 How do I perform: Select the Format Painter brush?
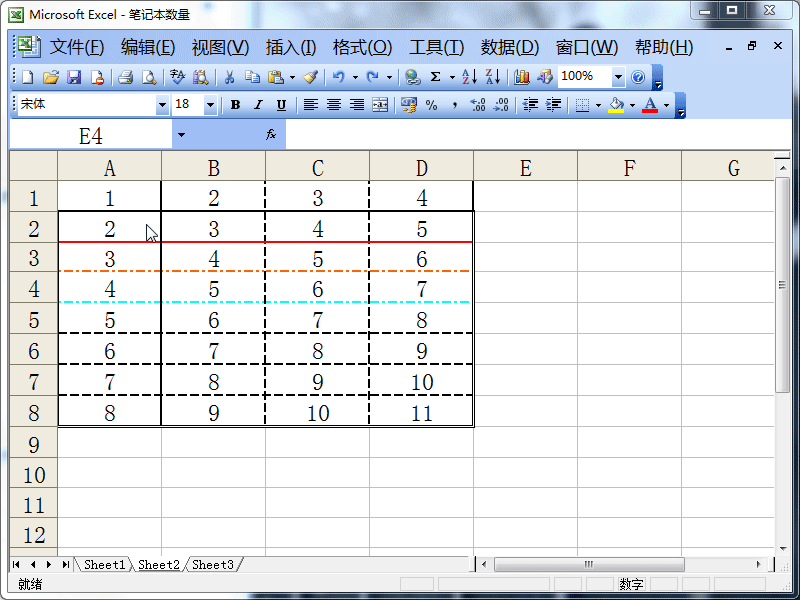pos(310,77)
